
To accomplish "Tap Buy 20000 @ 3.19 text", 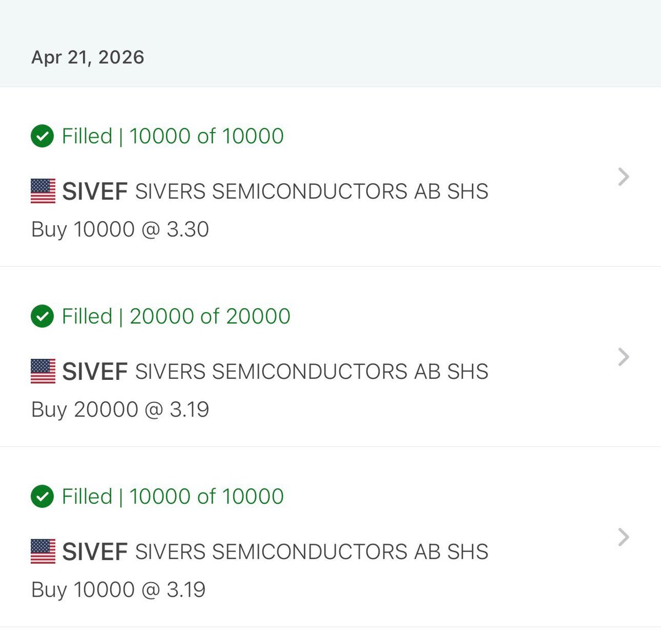I will pos(120,409).
